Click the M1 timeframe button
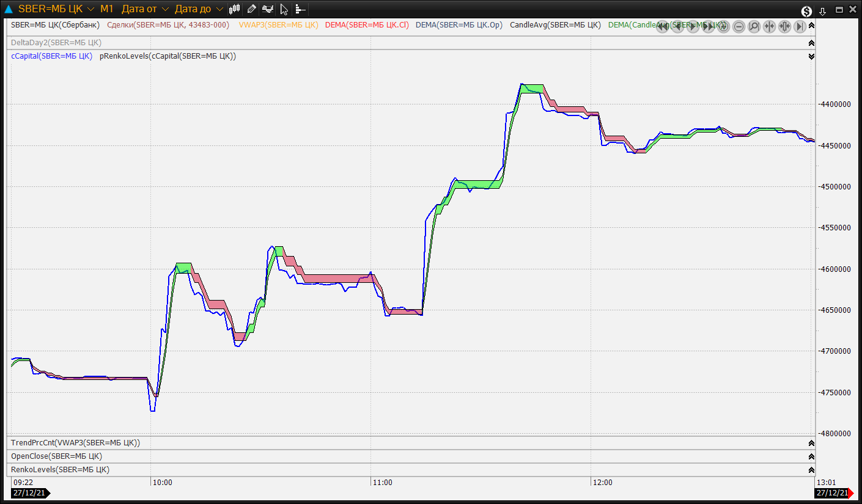The width and height of the screenshot is (862, 504). 107,9
